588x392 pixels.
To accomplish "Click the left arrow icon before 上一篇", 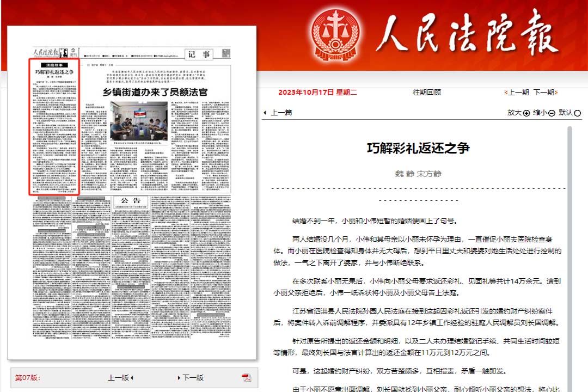I will (x=265, y=113).
